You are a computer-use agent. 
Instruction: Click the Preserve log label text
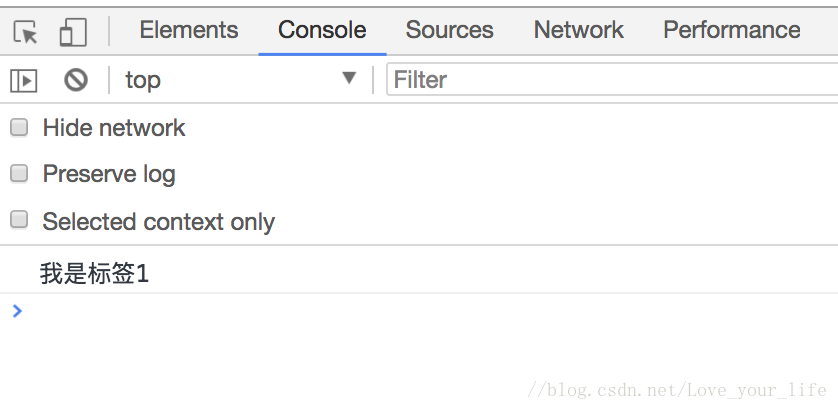coord(109,174)
